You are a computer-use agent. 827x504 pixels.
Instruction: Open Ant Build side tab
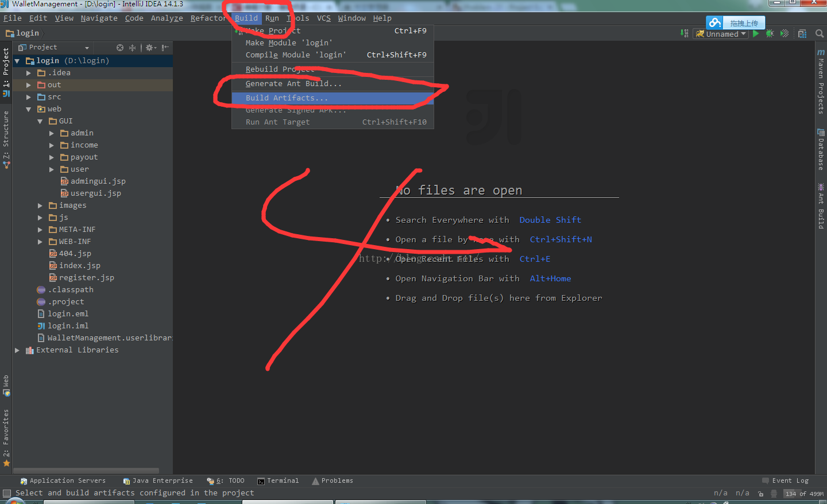click(821, 206)
